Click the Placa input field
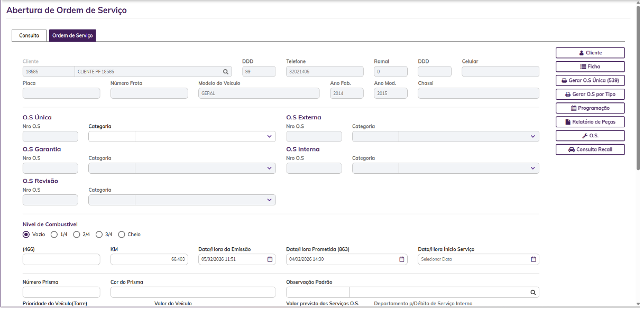The height and width of the screenshot is (310, 644). [x=61, y=93]
